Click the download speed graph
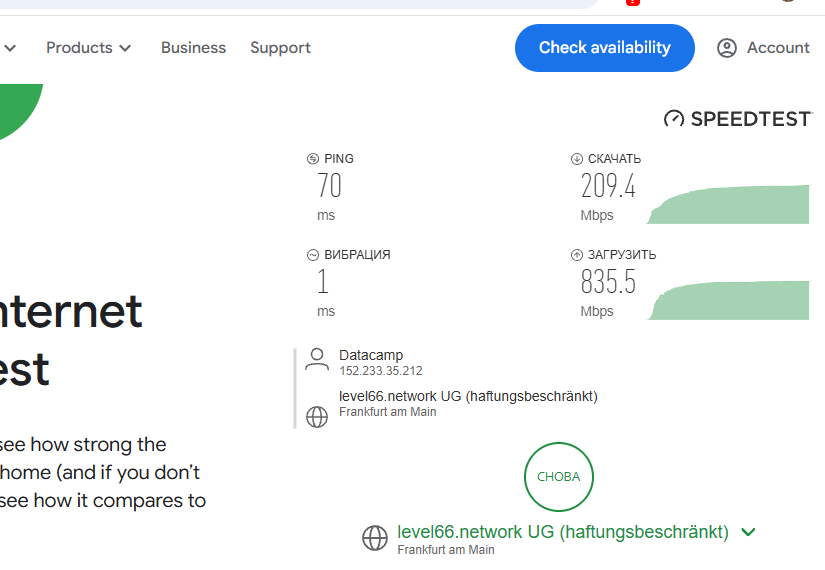This screenshot has height=570, width=825. tap(728, 204)
